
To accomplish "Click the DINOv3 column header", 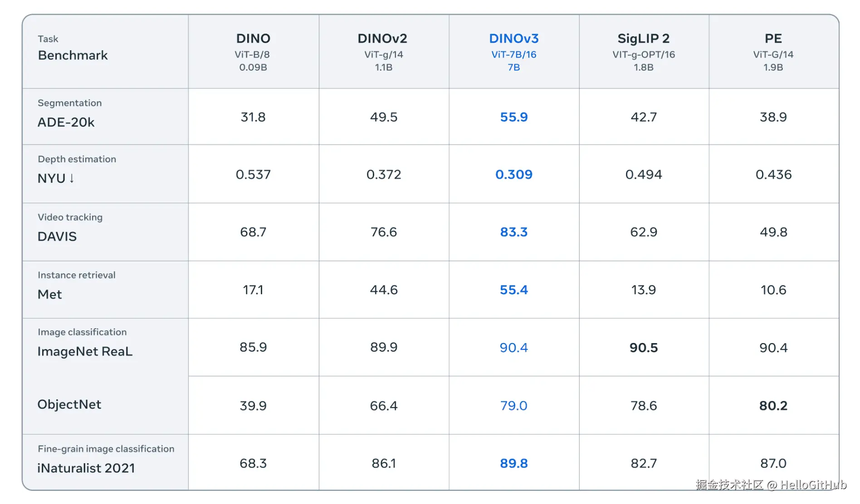I will pyautogui.click(x=513, y=39).
